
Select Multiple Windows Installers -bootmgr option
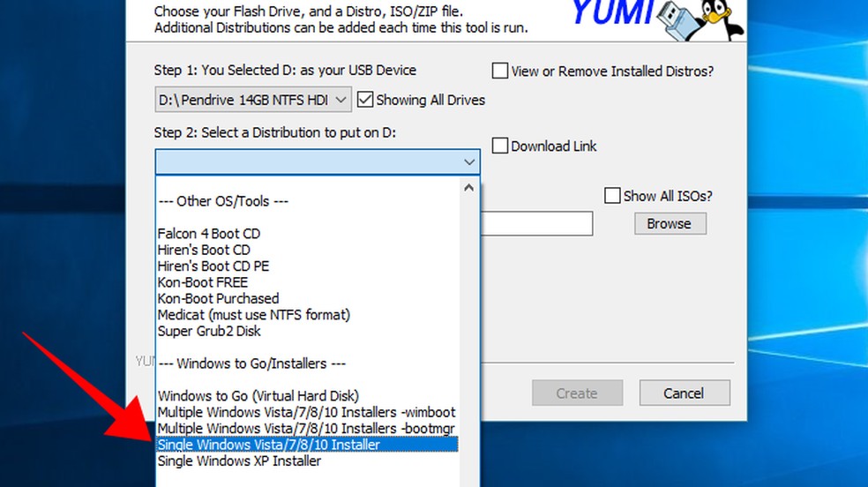(x=306, y=429)
